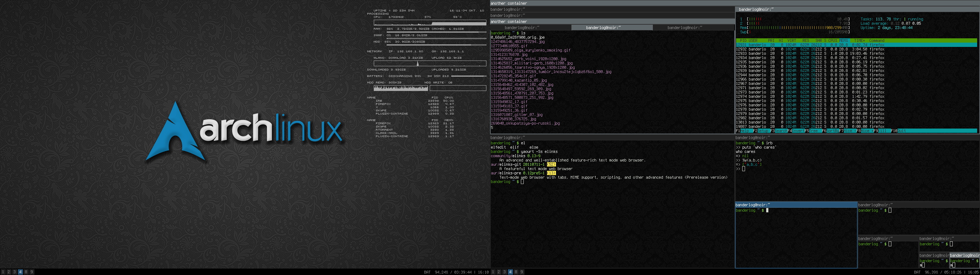Switch to workspace 3 on the right monitor bar
The width and height of the screenshot is (980, 275).
click(x=504, y=272)
